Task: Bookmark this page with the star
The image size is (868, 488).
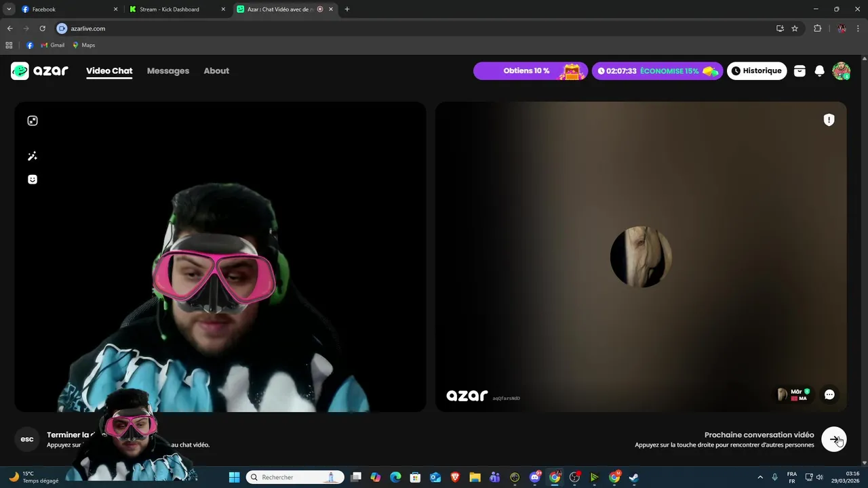Action: tap(795, 28)
